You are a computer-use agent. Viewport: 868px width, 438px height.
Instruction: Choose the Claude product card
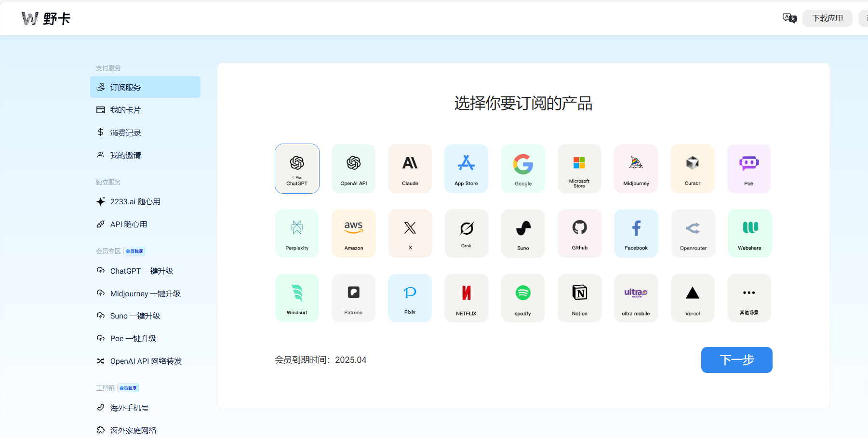click(x=410, y=169)
